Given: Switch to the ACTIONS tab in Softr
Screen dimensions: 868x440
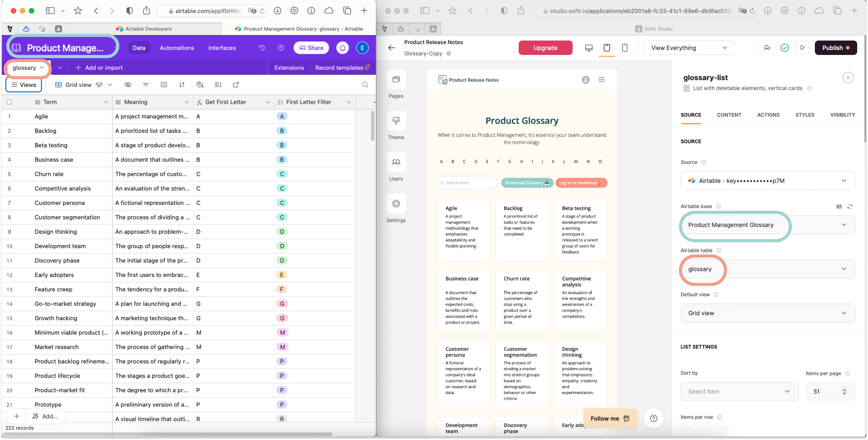Looking at the screenshot, I should [768, 115].
